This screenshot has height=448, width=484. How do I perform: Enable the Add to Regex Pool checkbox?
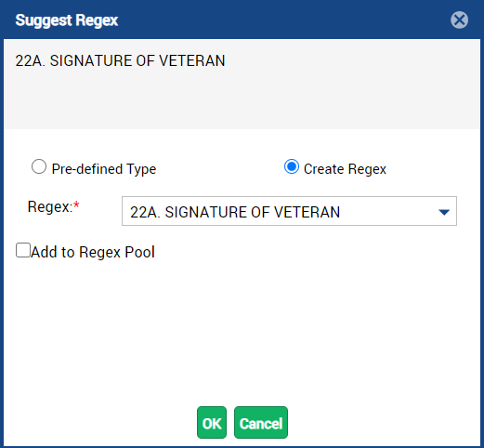click(x=23, y=250)
